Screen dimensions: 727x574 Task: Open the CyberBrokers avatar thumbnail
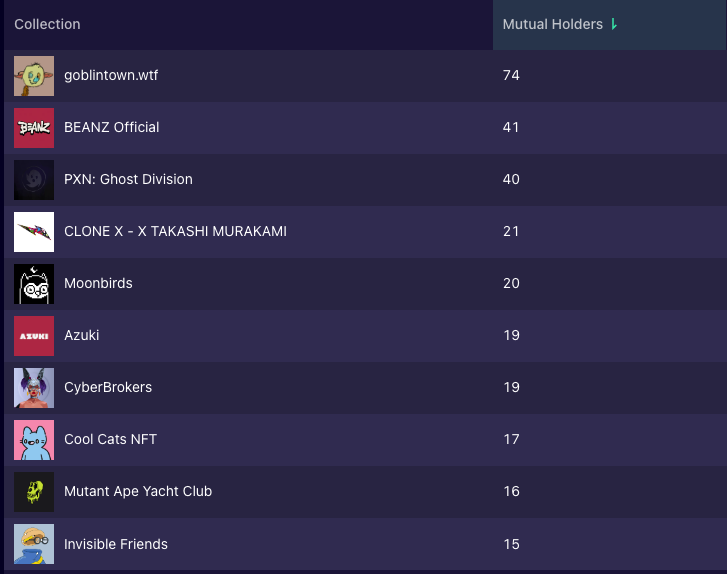(34, 388)
